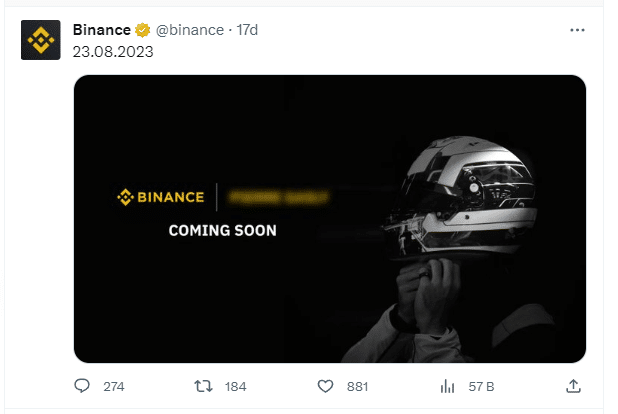Click the gold verified badge
Viewport: 618px width, 414px height.
coord(141,30)
